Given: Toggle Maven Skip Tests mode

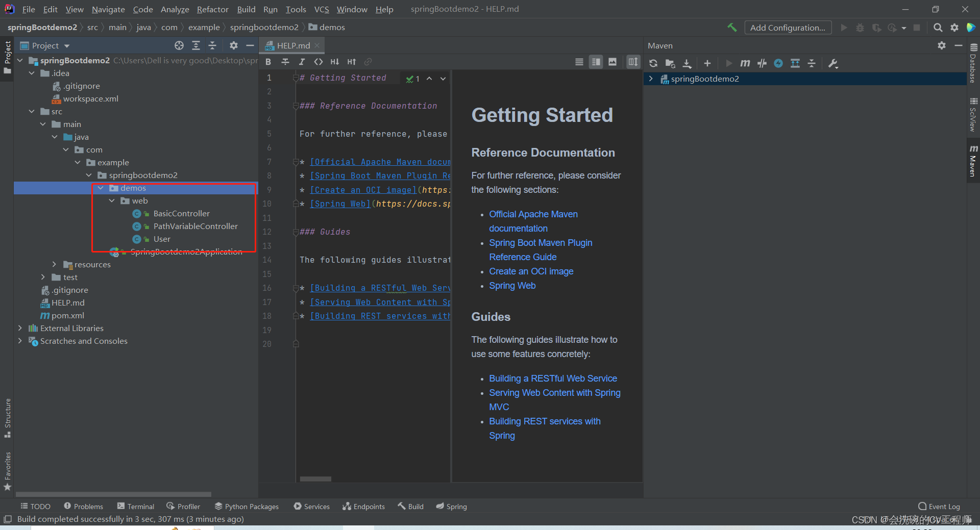Looking at the screenshot, I should pos(762,63).
